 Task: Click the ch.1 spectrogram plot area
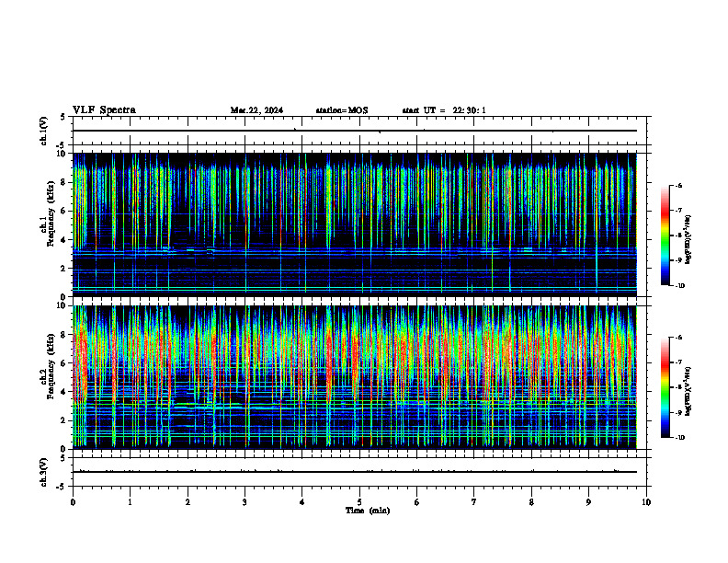point(355,224)
